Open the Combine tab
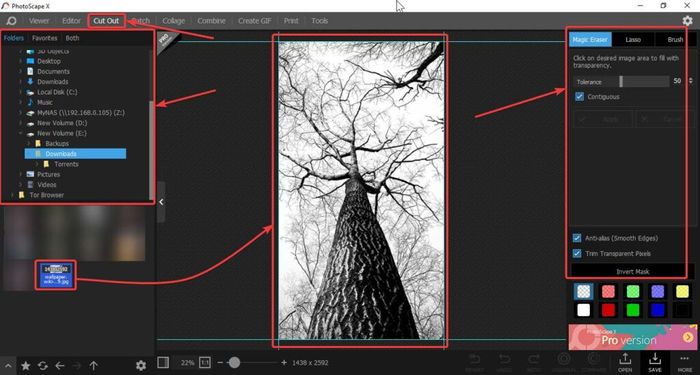700x375 pixels. pyautogui.click(x=212, y=21)
